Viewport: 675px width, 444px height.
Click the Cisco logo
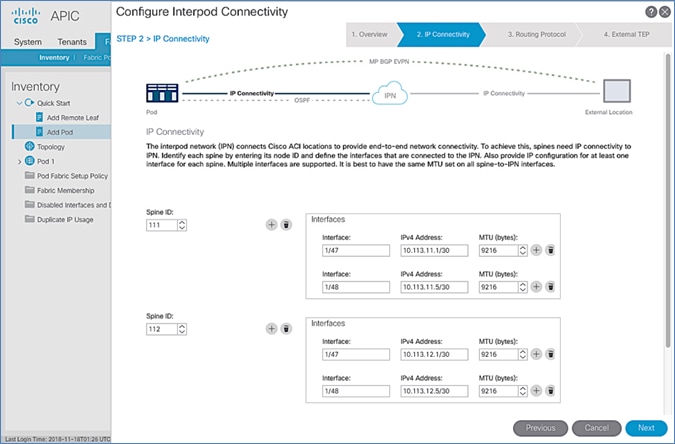pyautogui.click(x=25, y=16)
